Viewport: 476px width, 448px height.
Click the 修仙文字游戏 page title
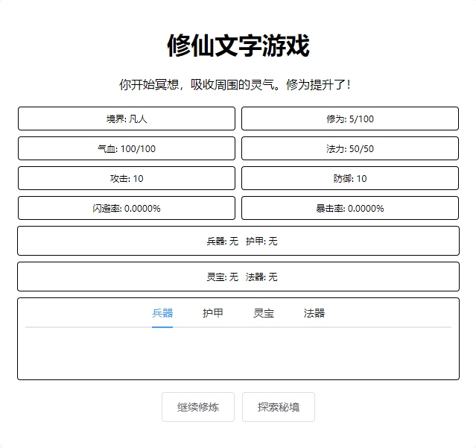click(238, 45)
